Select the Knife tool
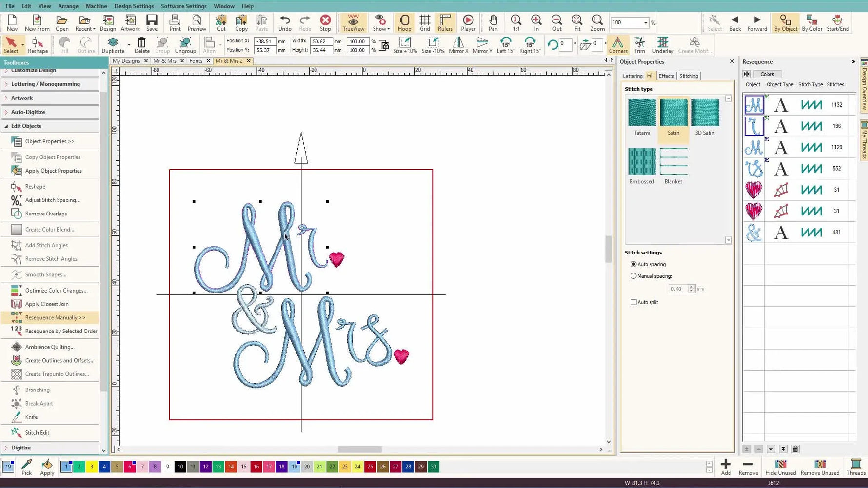This screenshot has height=488, width=868. click(x=30, y=417)
